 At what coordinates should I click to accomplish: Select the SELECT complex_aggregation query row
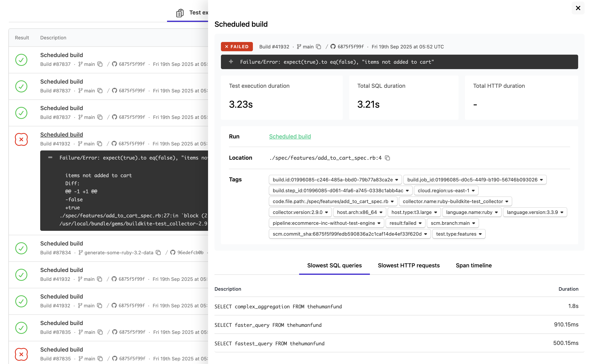pyautogui.click(x=278, y=307)
